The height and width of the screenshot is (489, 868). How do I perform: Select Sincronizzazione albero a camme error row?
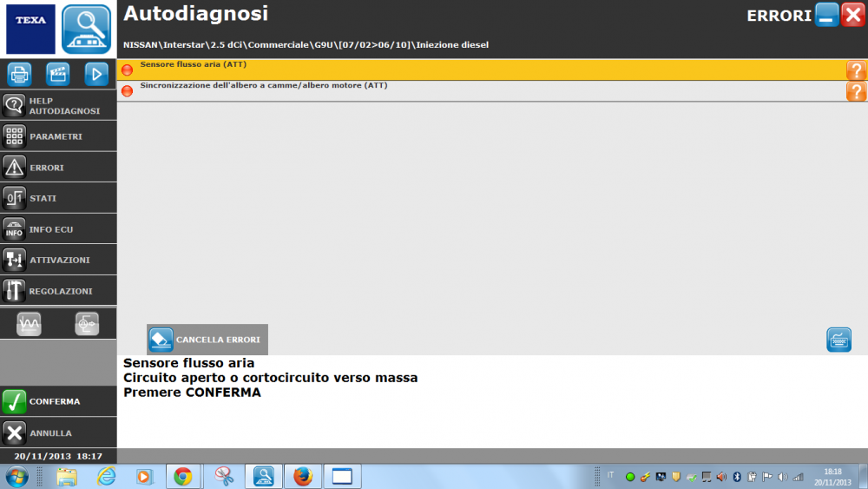click(434, 91)
